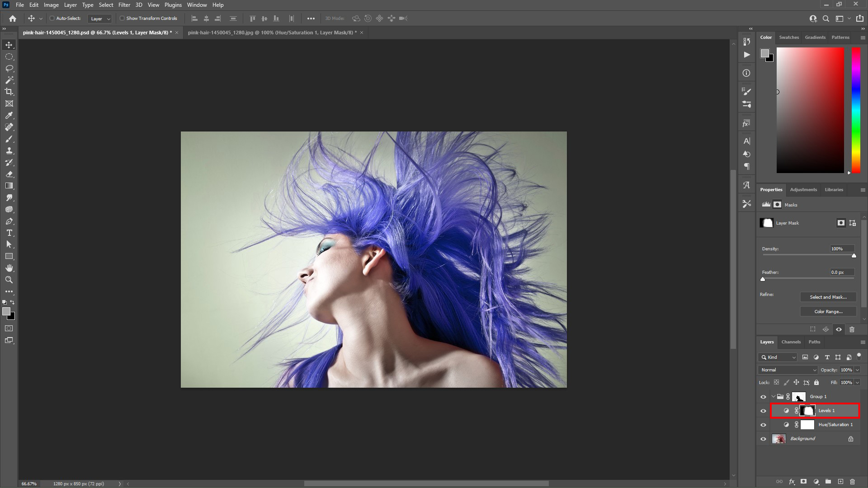Click the Feather value input field
Viewport: 868px width, 488px height.
(x=841, y=272)
